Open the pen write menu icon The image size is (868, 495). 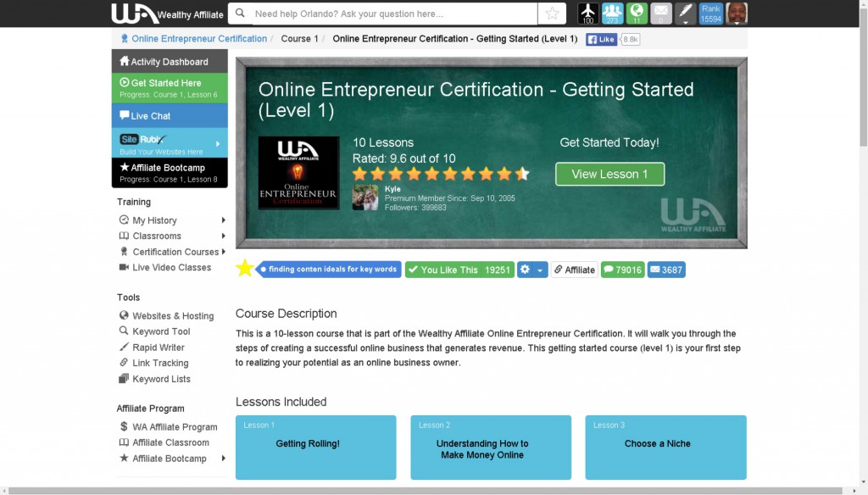point(685,14)
